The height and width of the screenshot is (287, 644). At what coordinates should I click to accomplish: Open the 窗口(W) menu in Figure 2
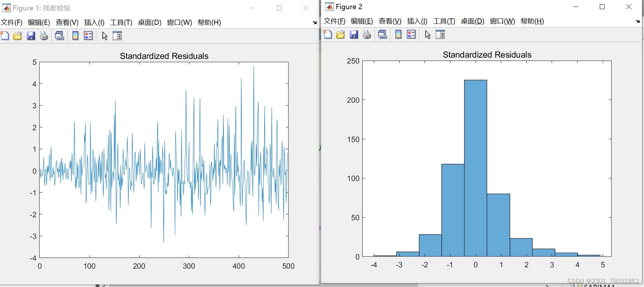click(502, 21)
